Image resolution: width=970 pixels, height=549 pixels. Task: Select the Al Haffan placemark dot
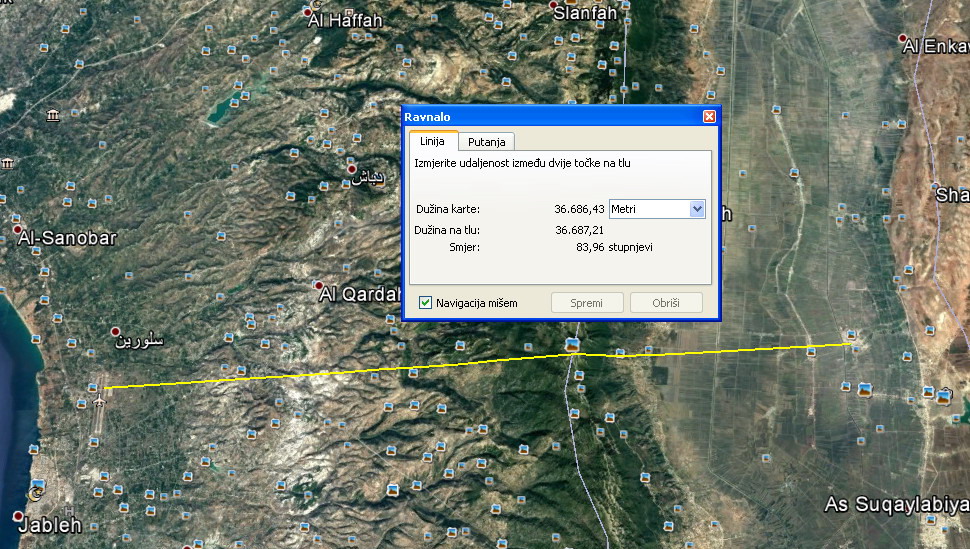pyautogui.click(x=309, y=11)
